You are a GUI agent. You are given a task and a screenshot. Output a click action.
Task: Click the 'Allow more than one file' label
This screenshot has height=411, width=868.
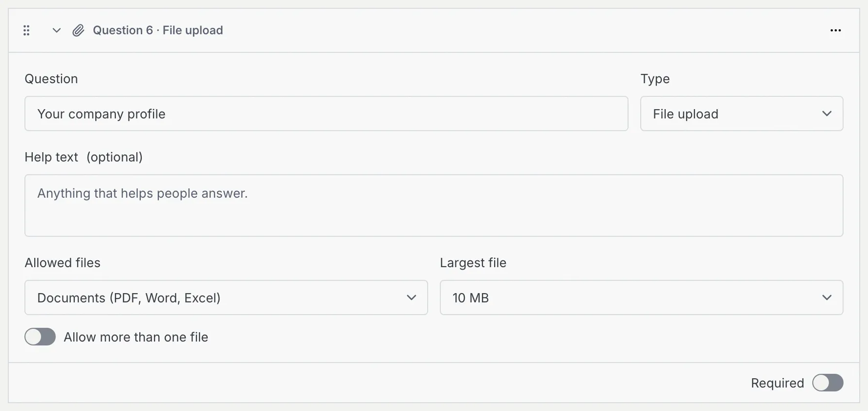click(x=136, y=337)
